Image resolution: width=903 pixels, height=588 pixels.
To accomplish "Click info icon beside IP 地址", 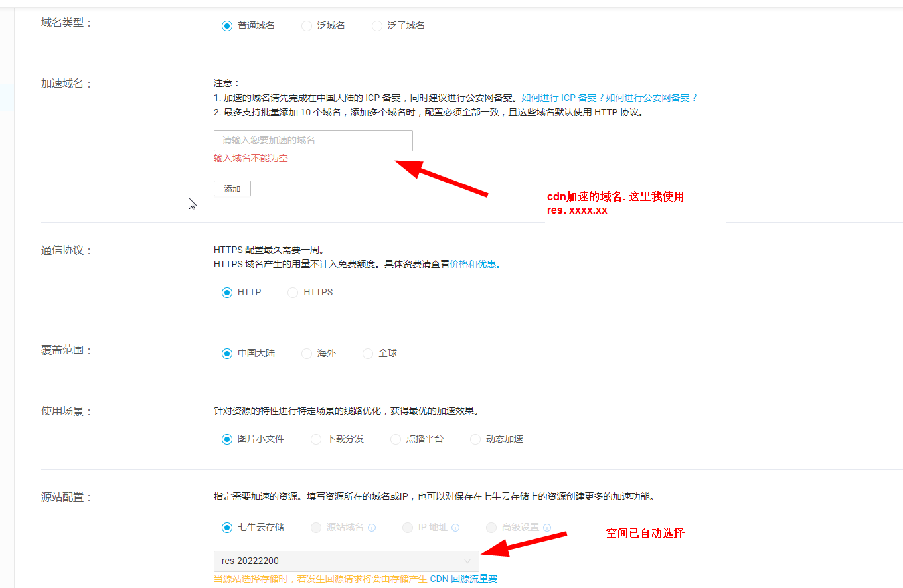I will pyautogui.click(x=455, y=528).
